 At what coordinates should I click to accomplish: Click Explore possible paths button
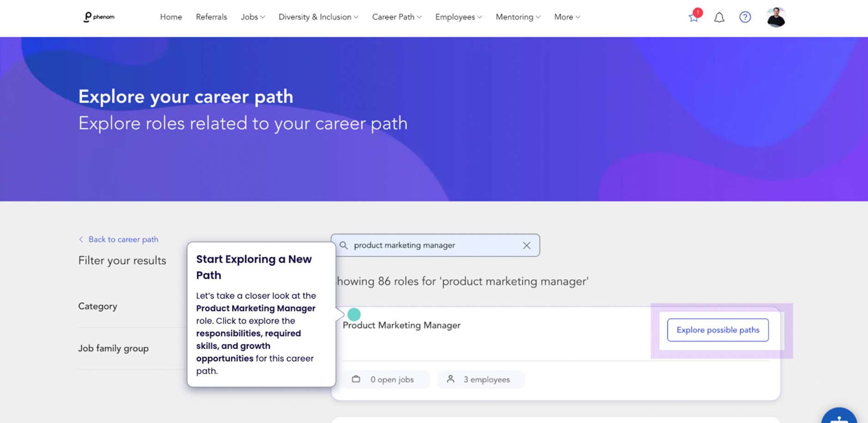tap(718, 330)
